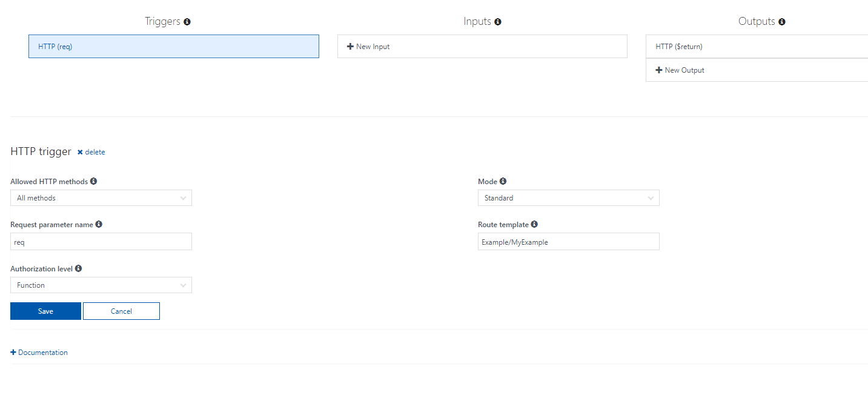Open the Authorization level dropdown
The height and width of the screenshot is (401, 868).
(x=101, y=285)
